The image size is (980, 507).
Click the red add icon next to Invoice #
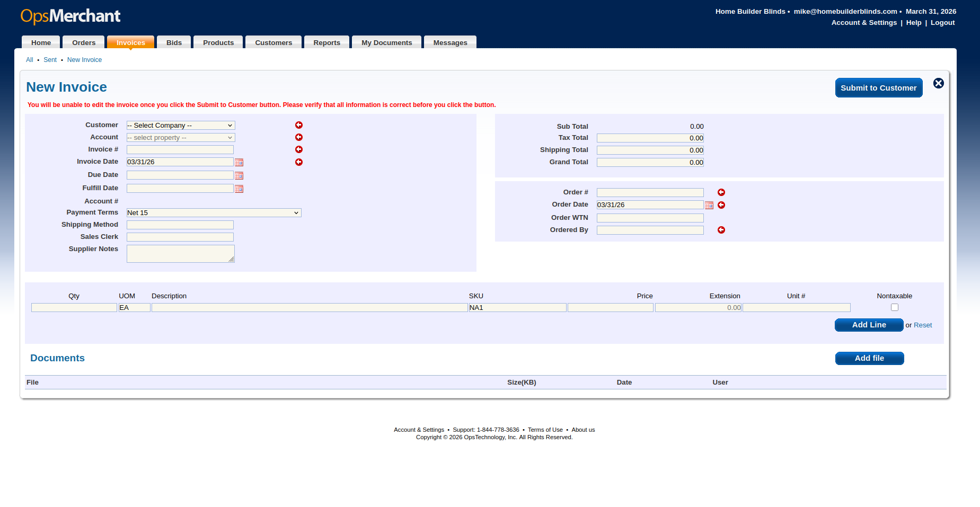coord(299,149)
